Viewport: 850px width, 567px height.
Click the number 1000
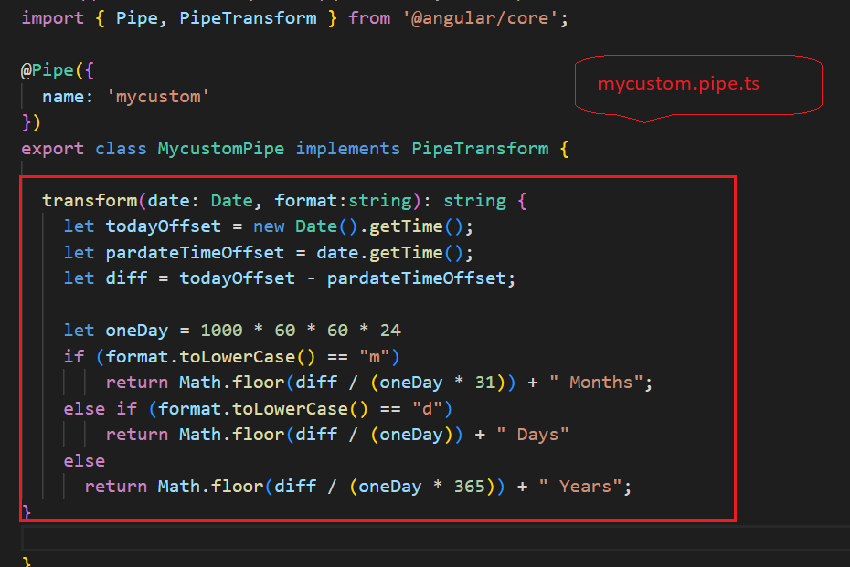click(221, 331)
